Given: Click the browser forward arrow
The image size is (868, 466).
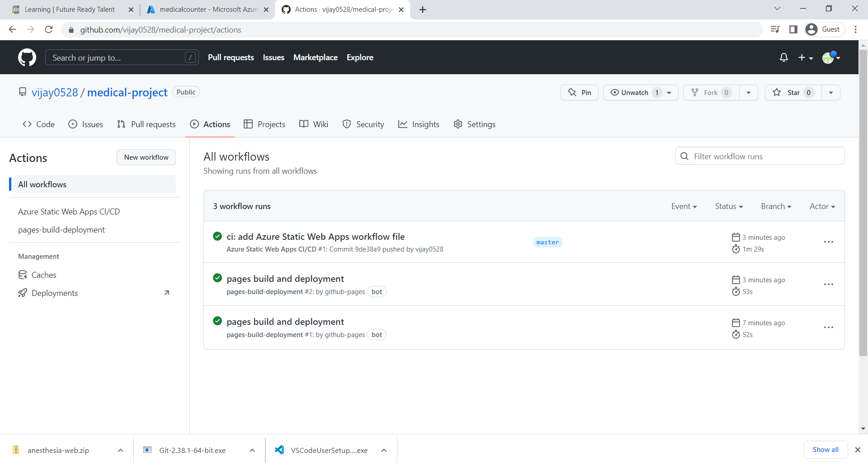Looking at the screenshot, I should pyautogui.click(x=31, y=29).
